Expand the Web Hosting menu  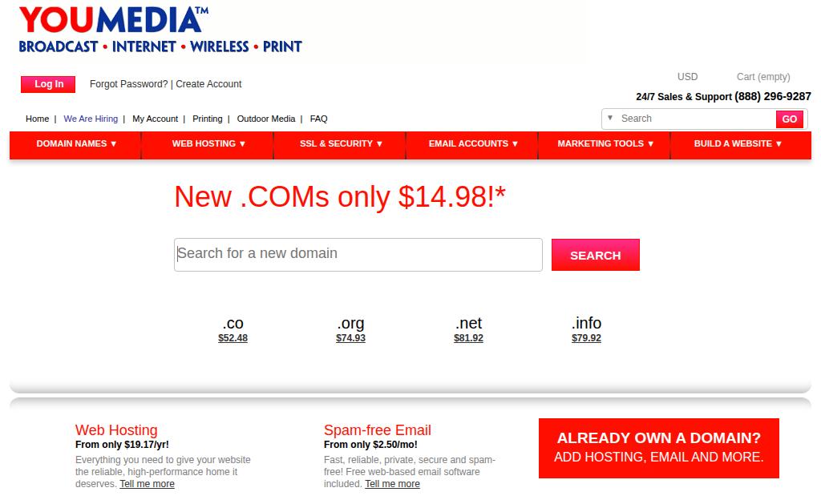[x=208, y=144]
